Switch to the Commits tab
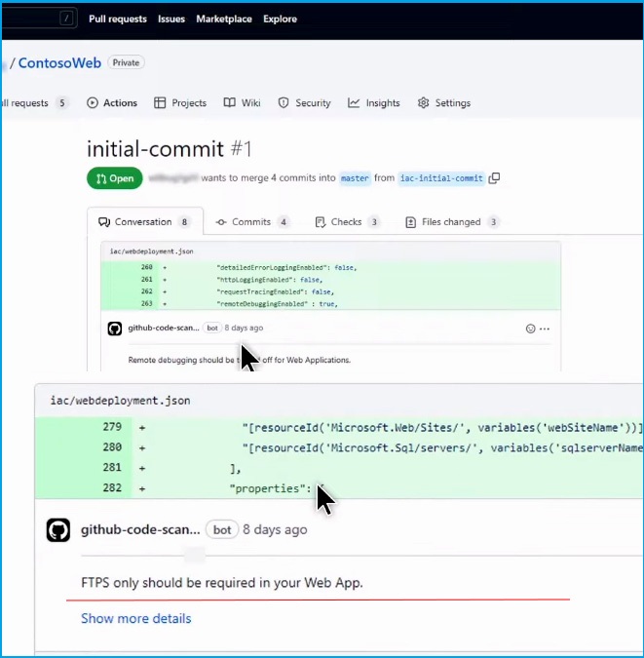The image size is (644, 658). tap(252, 222)
